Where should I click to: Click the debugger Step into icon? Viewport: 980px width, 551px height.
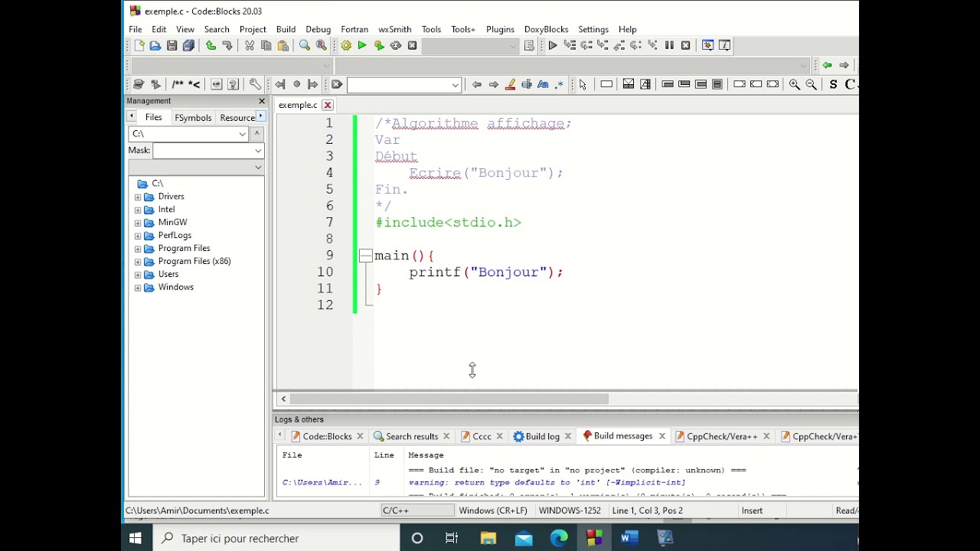[603, 46]
